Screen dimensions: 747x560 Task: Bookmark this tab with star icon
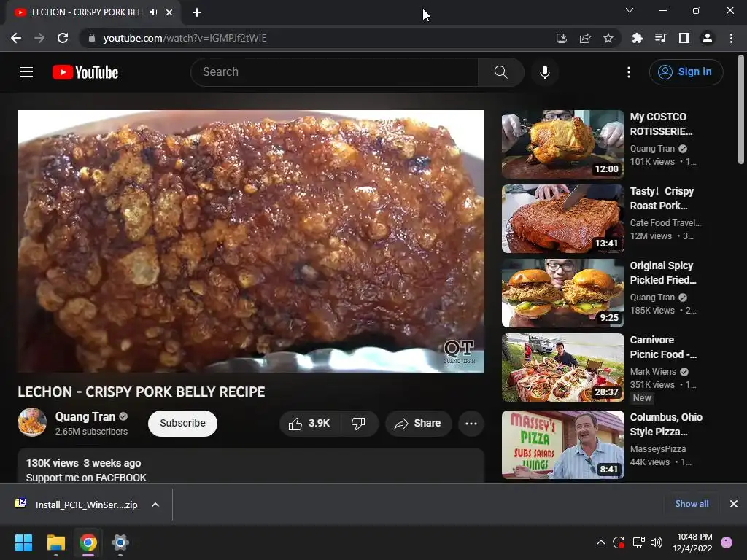click(608, 38)
